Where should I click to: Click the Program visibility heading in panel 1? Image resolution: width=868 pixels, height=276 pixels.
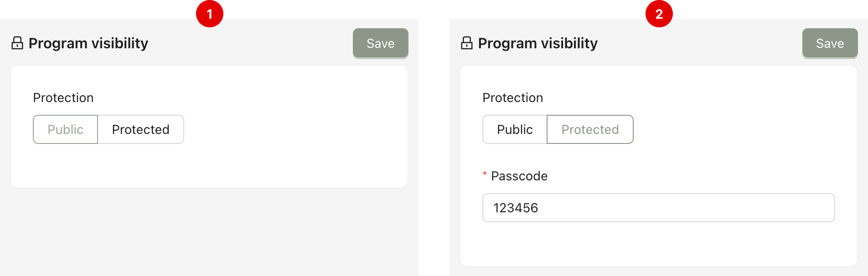tap(88, 43)
